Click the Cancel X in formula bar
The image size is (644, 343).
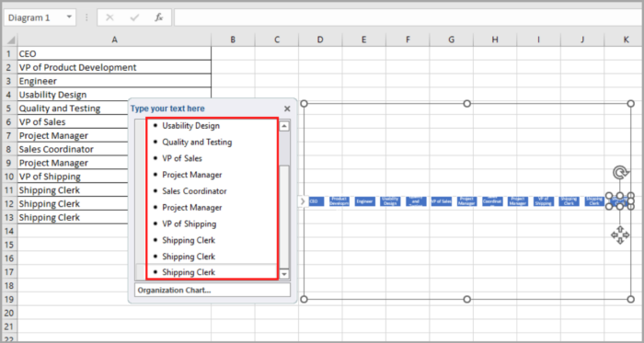click(109, 17)
